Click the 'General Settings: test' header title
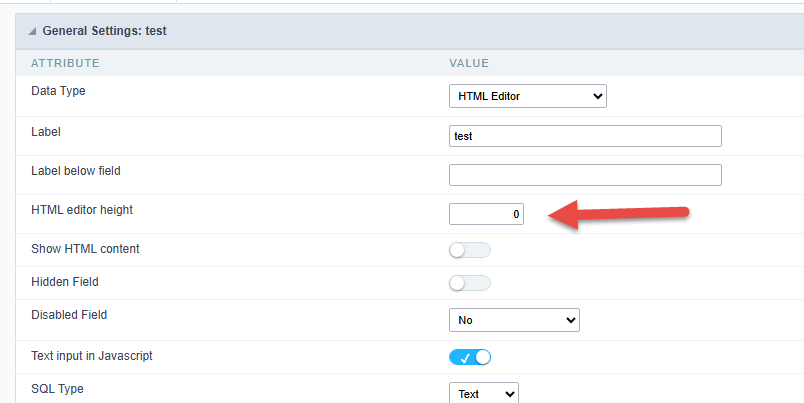804x403 pixels. [104, 31]
